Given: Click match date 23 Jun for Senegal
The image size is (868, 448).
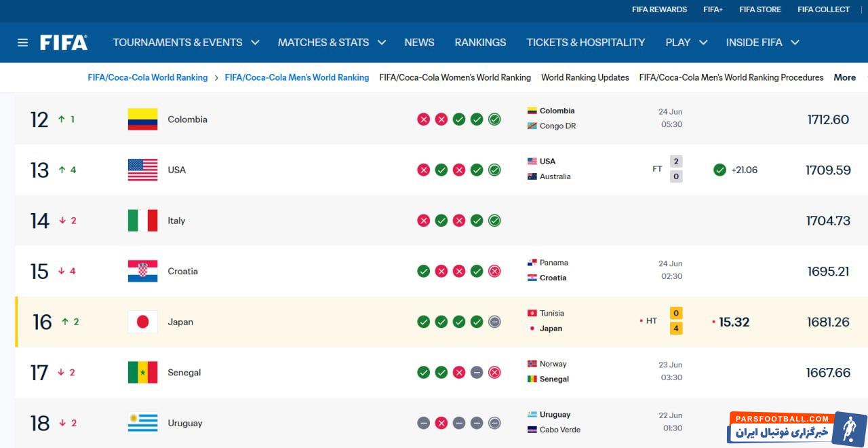Looking at the screenshot, I should 671,365.
